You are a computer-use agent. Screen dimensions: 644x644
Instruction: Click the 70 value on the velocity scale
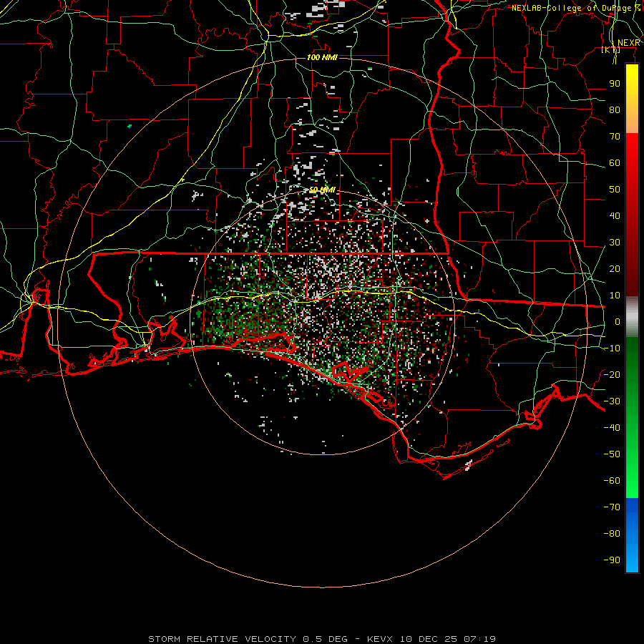615,137
